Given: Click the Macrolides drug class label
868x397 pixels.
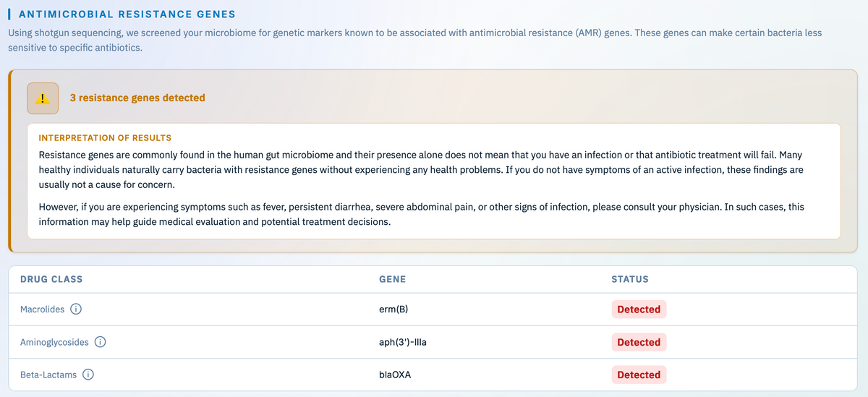Looking at the screenshot, I should pyautogui.click(x=42, y=310).
